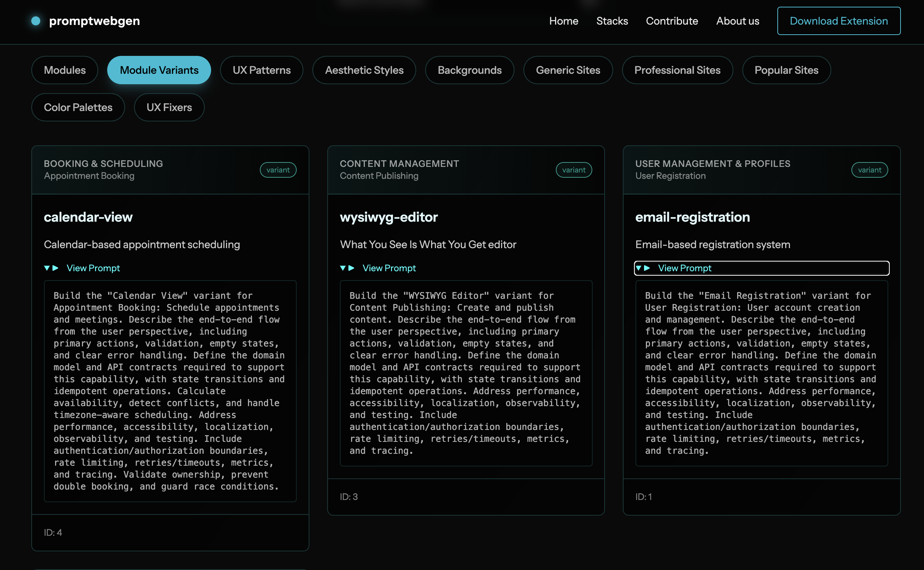Select the Professional Sites tab

tap(677, 70)
